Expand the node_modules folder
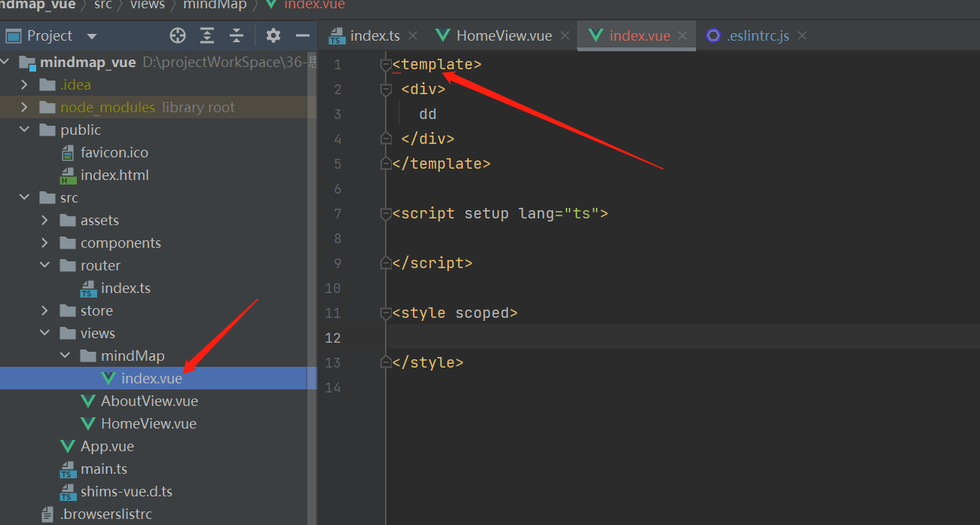The width and height of the screenshot is (980, 525). 25,107
